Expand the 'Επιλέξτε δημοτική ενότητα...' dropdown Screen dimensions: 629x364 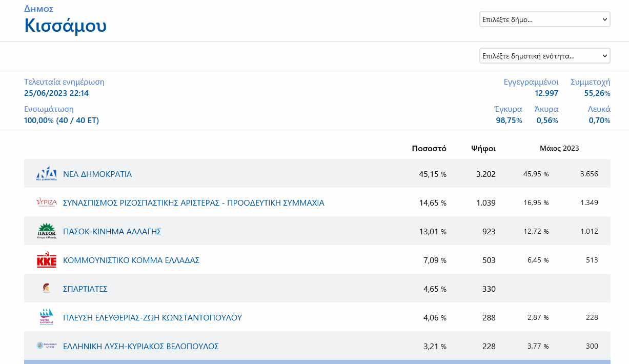pos(544,55)
